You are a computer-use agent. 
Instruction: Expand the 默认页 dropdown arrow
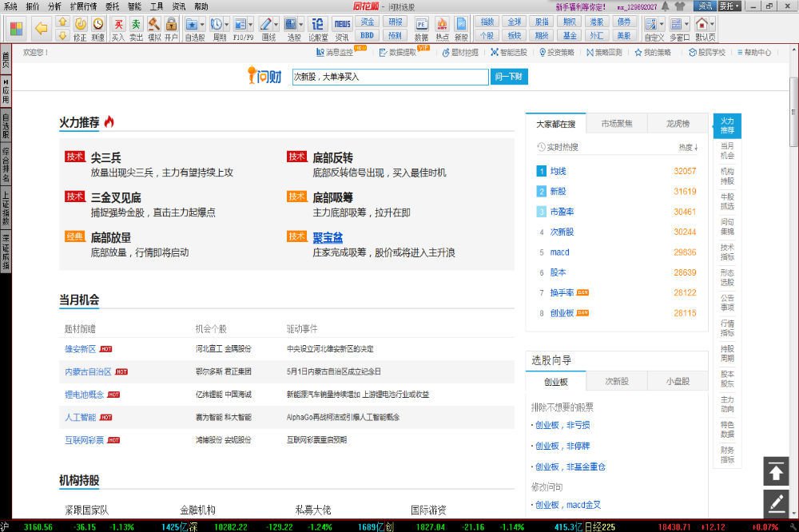[712, 24]
